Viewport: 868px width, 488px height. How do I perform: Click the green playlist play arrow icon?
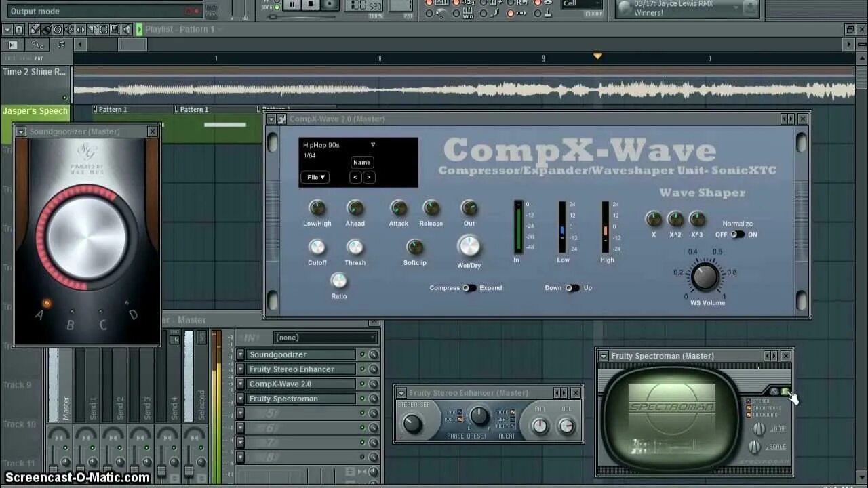(138, 29)
